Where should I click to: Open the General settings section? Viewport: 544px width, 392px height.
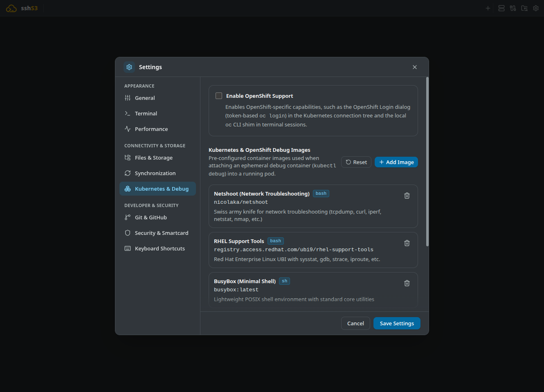tap(157, 98)
